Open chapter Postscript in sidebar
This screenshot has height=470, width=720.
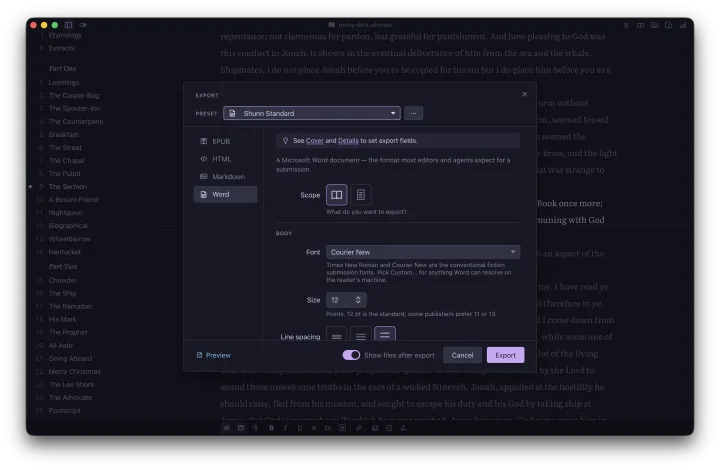(x=64, y=410)
